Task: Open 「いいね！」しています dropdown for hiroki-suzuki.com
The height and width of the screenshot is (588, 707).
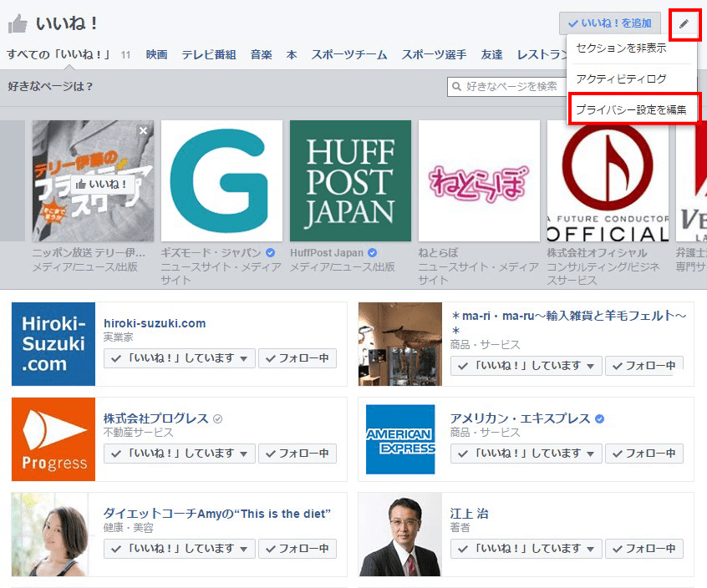Action: (x=180, y=358)
